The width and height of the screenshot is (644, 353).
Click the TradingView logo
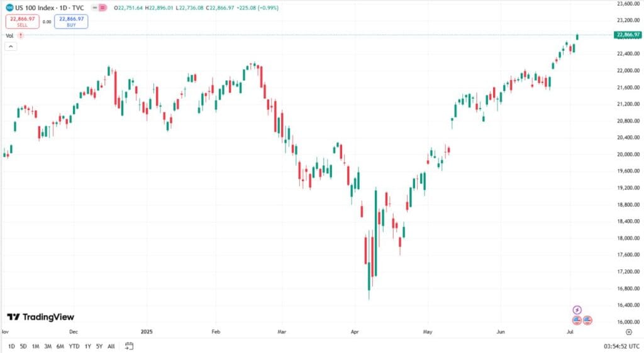click(40, 317)
